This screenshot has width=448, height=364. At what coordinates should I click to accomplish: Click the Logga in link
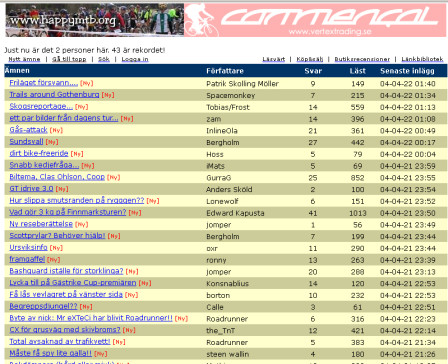pyautogui.click(x=135, y=59)
